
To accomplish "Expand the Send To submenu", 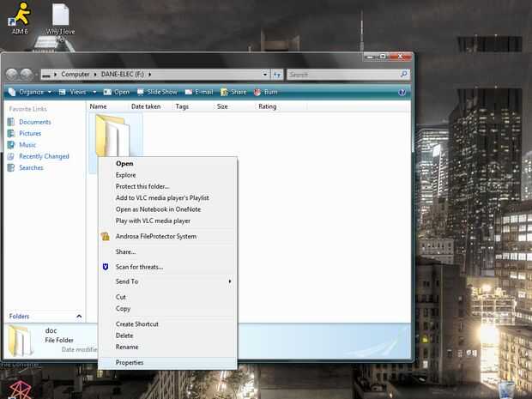I will coord(168,281).
